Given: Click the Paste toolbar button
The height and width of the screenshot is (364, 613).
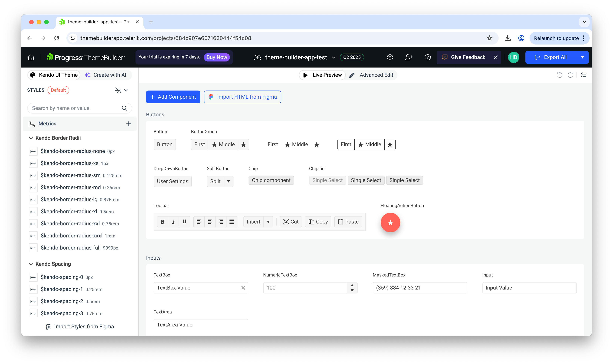Looking at the screenshot, I should [x=348, y=222].
